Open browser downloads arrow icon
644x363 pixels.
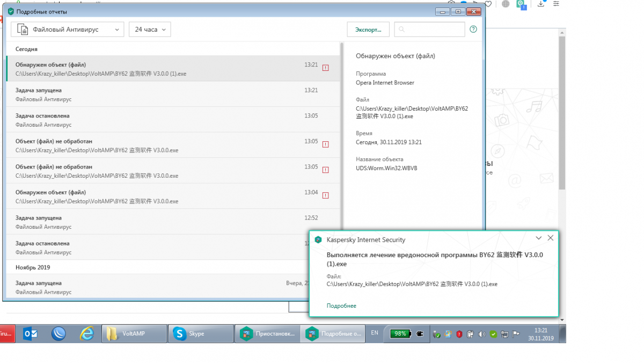tap(541, 3)
